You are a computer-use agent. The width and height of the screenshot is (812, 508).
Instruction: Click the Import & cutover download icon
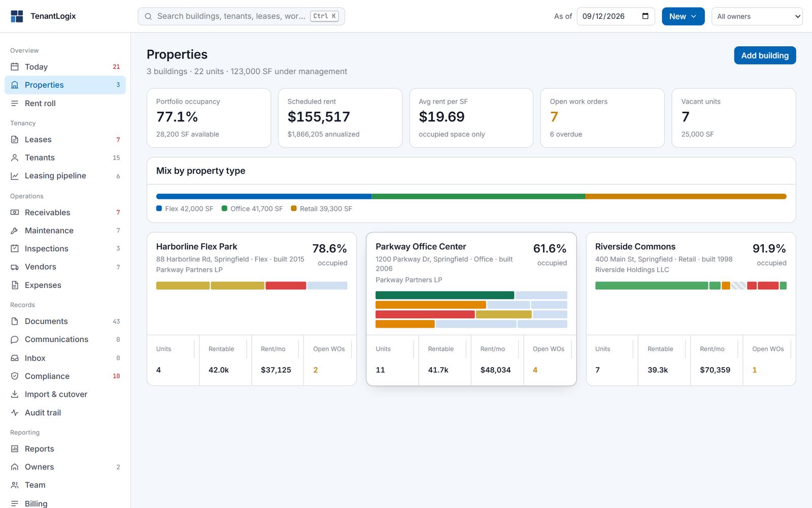[15, 394]
